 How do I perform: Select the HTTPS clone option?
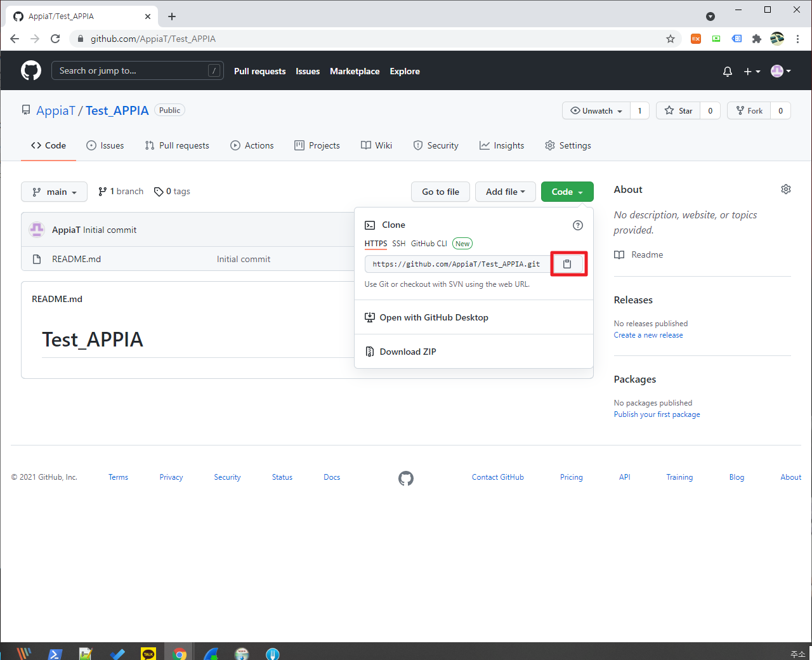tap(376, 244)
